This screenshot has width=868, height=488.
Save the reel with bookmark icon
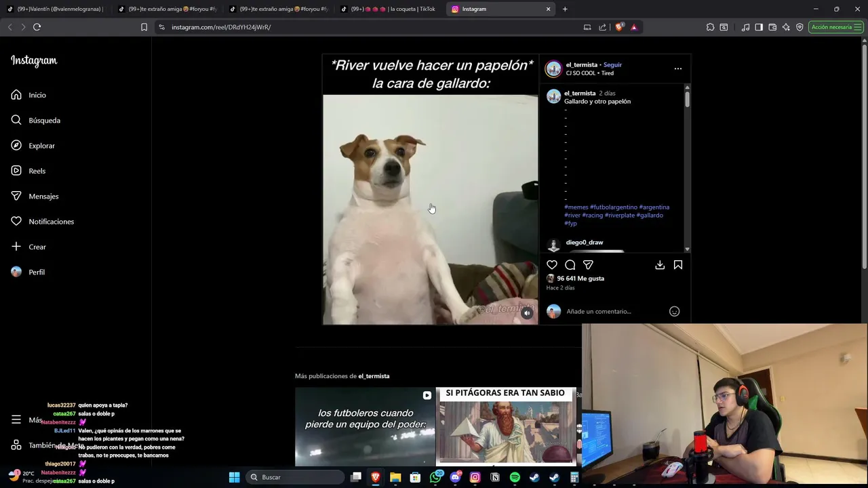(678, 265)
